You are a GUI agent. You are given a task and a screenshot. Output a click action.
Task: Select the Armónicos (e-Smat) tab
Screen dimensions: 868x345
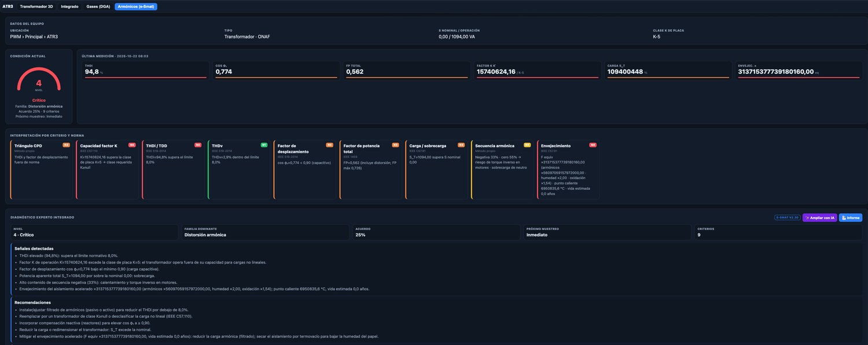(136, 6)
